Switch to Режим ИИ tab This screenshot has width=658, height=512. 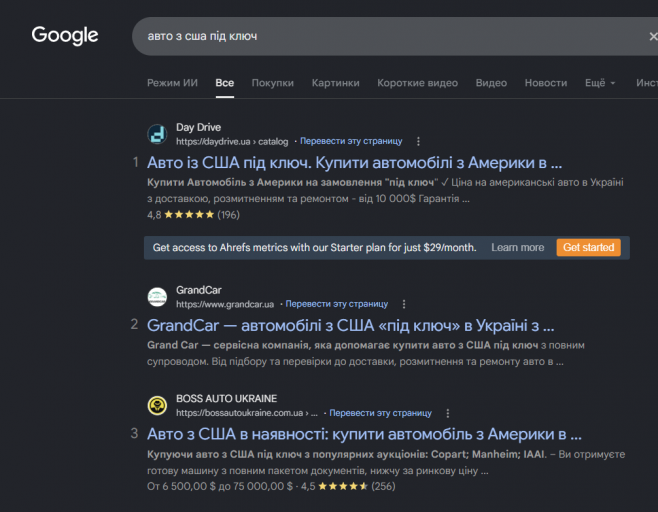[x=172, y=83]
